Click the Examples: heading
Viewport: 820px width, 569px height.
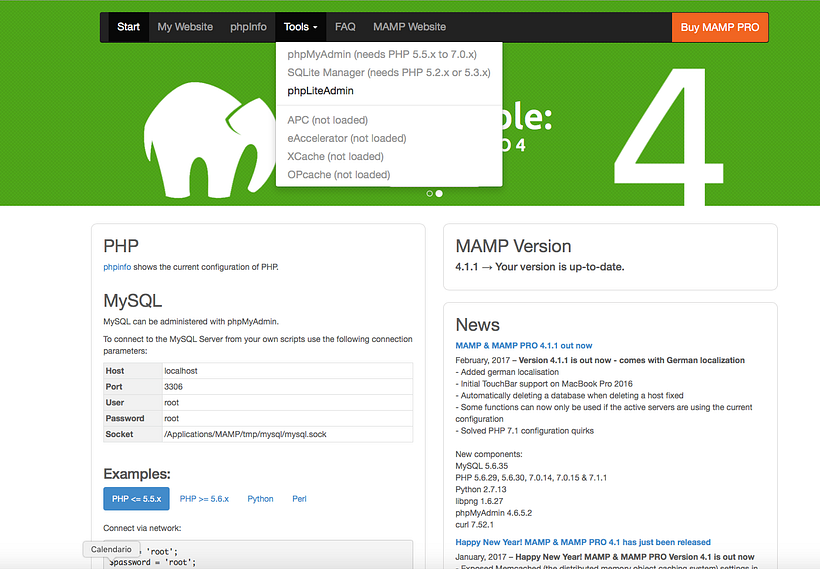[137, 474]
